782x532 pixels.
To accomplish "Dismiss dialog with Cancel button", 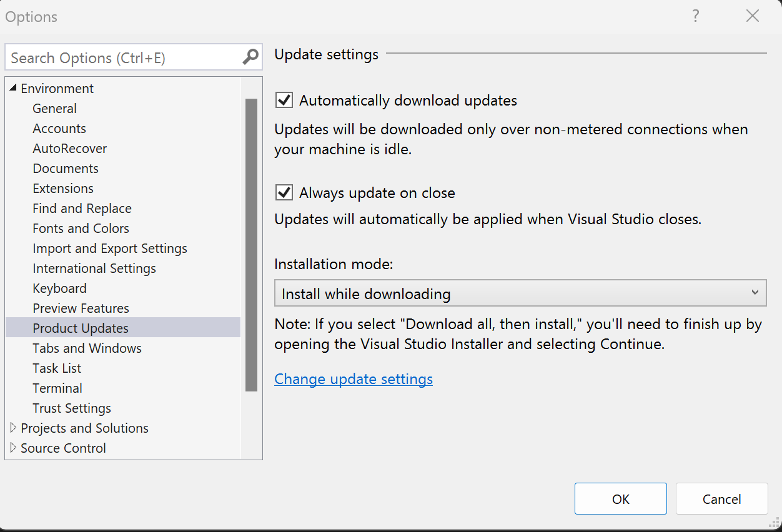I will [x=721, y=498].
